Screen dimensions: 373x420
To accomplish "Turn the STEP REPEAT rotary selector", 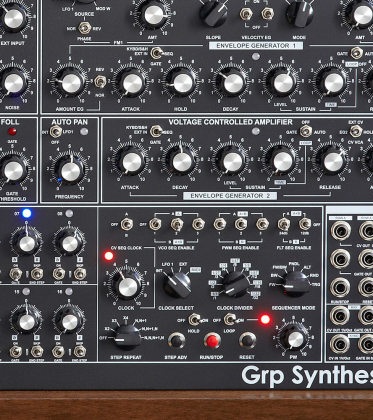I will [x=127, y=337].
